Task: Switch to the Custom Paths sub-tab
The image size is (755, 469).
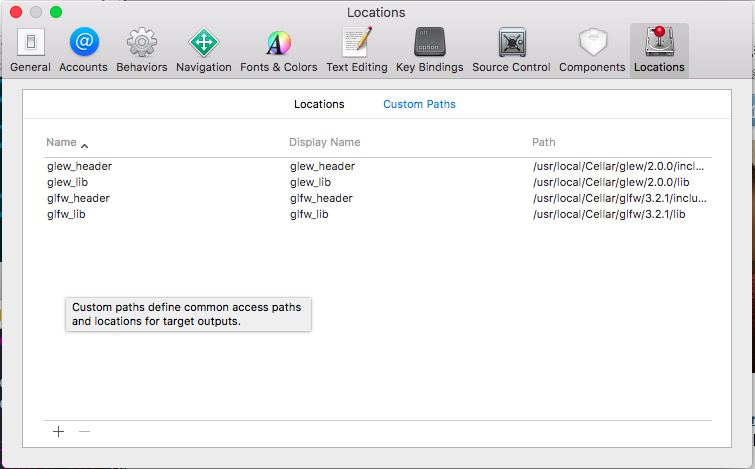Action: click(x=419, y=104)
